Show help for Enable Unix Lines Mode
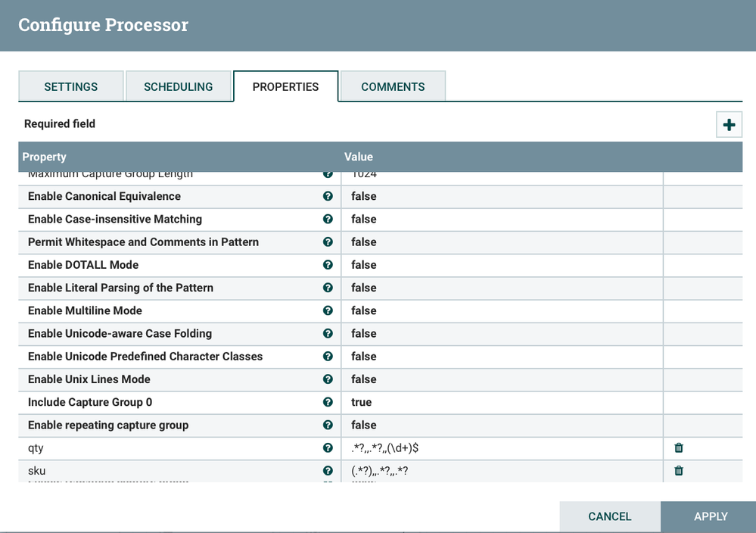Image resolution: width=756 pixels, height=533 pixels. tap(328, 379)
